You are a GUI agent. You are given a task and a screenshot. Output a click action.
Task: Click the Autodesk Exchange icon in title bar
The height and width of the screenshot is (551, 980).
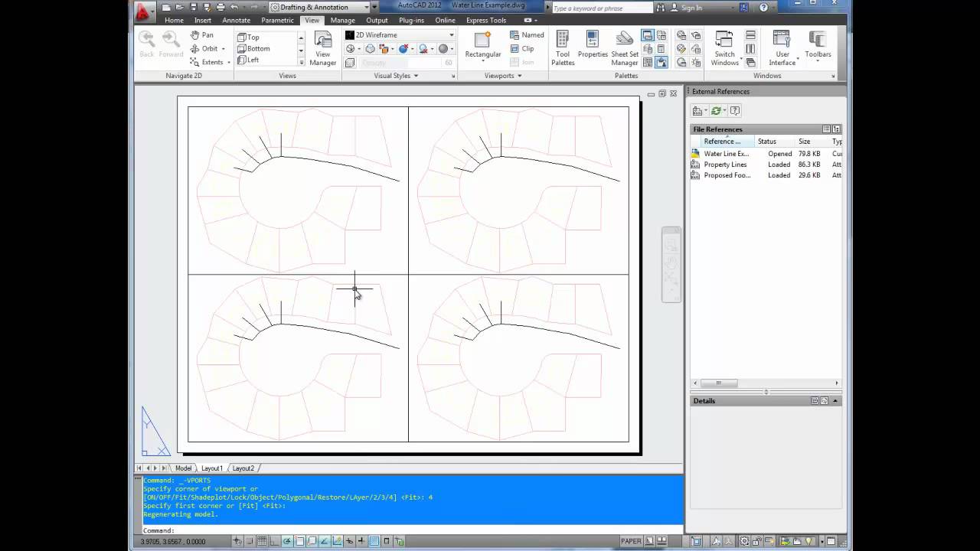(744, 8)
